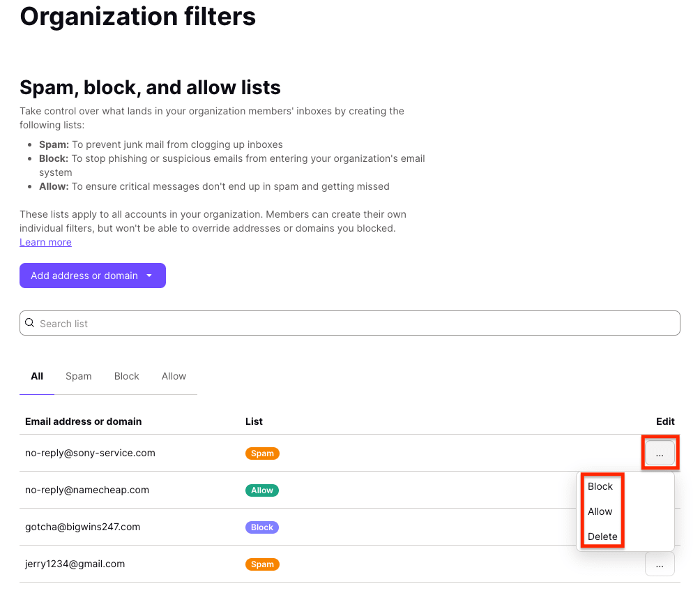Viewport: 700px width, 593px height.
Task: Focus the Search list field
Action: [349, 323]
